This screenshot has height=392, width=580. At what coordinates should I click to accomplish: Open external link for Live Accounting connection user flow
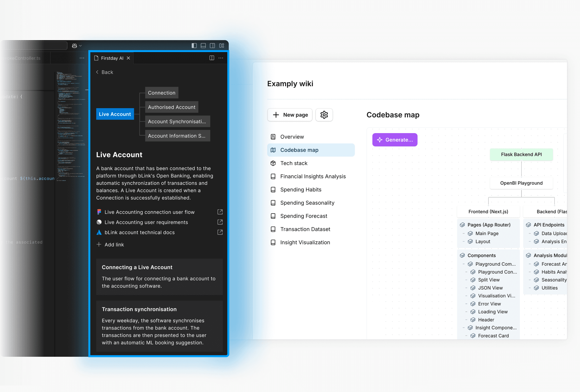click(x=220, y=212)
